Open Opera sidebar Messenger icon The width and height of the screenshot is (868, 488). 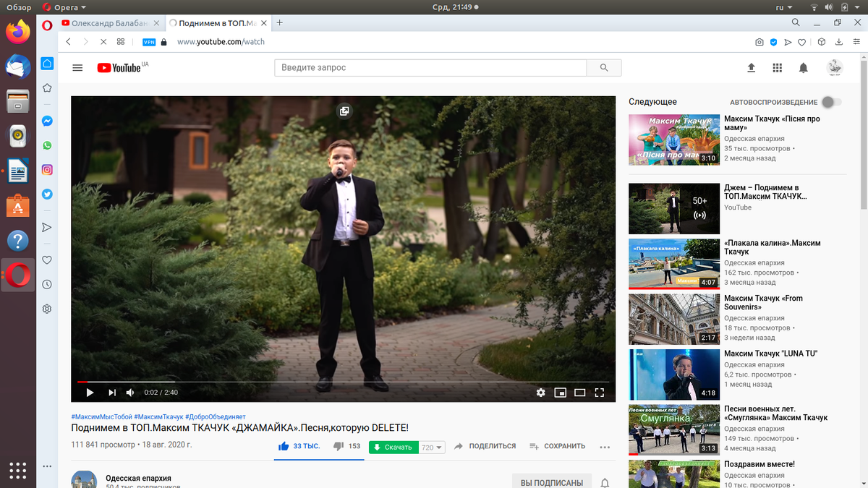coord(47,121)
